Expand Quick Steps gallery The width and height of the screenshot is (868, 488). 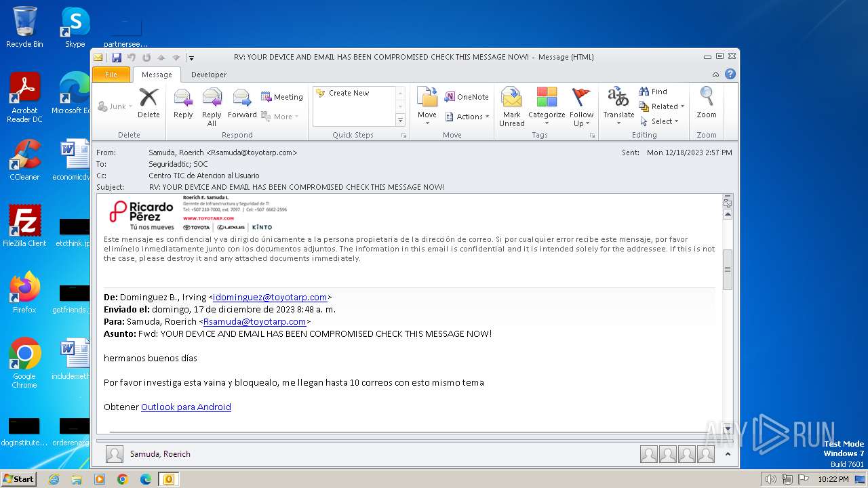400,120
